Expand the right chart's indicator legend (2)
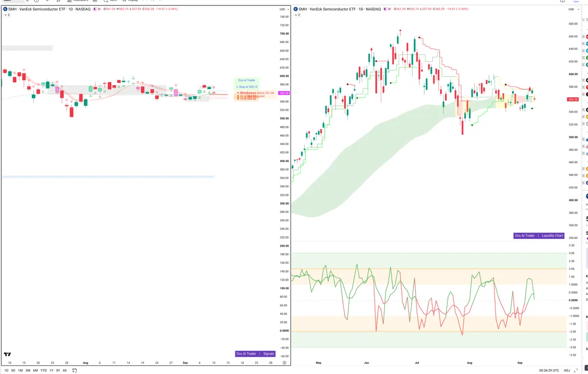 tap(297, 15)
